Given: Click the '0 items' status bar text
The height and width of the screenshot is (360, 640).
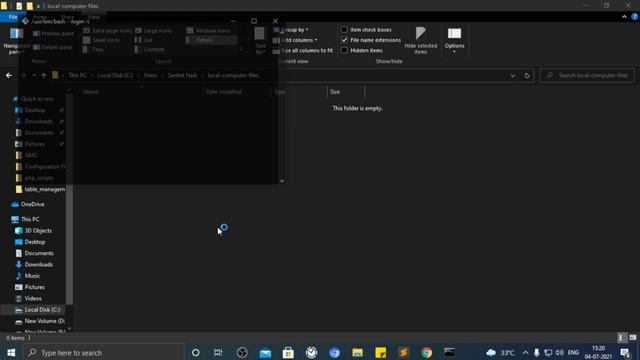Looking at the screenshot, I should coord(15,338).
